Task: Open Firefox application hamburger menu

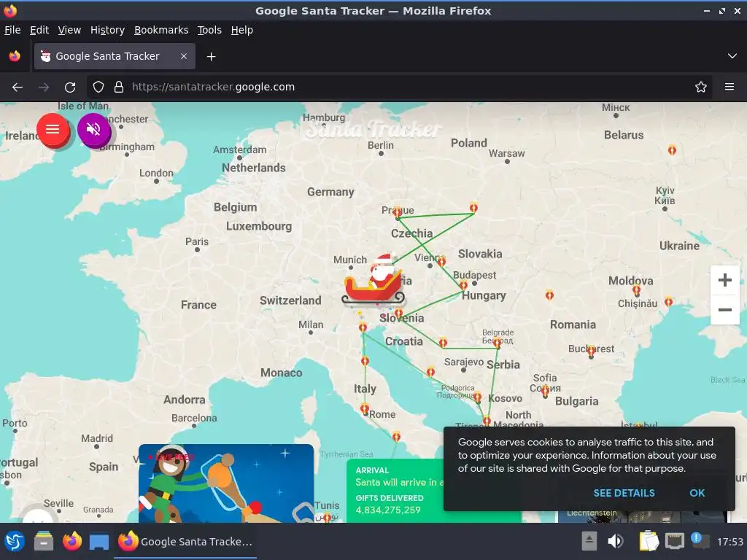Action: tap(729, 87)
